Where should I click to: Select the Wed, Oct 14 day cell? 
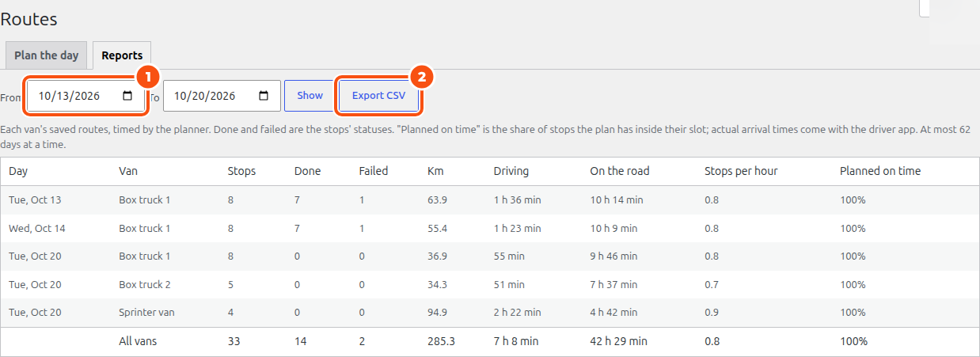(x=37, y=229)
